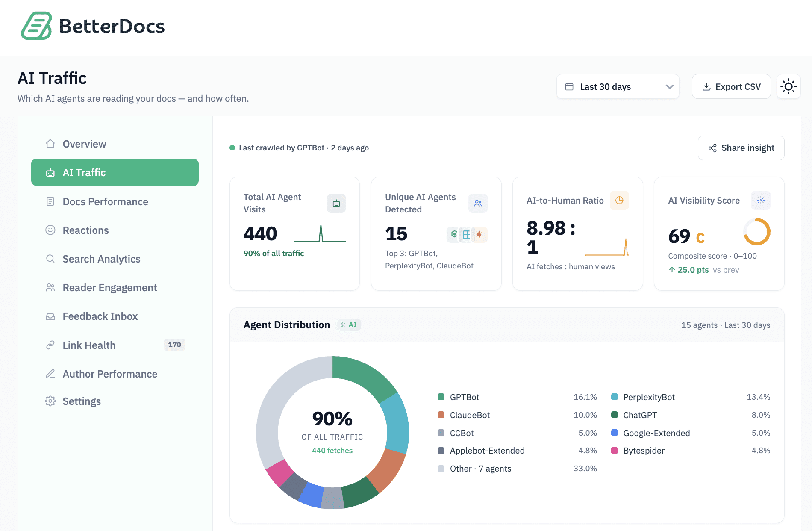Click the AI Visibility Score progress ring
Screen dimensions: 812x531
[757, 232]
